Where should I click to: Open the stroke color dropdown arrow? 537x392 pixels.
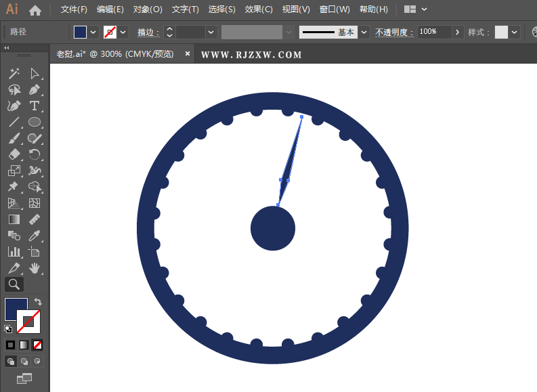[x=123, y=32]
